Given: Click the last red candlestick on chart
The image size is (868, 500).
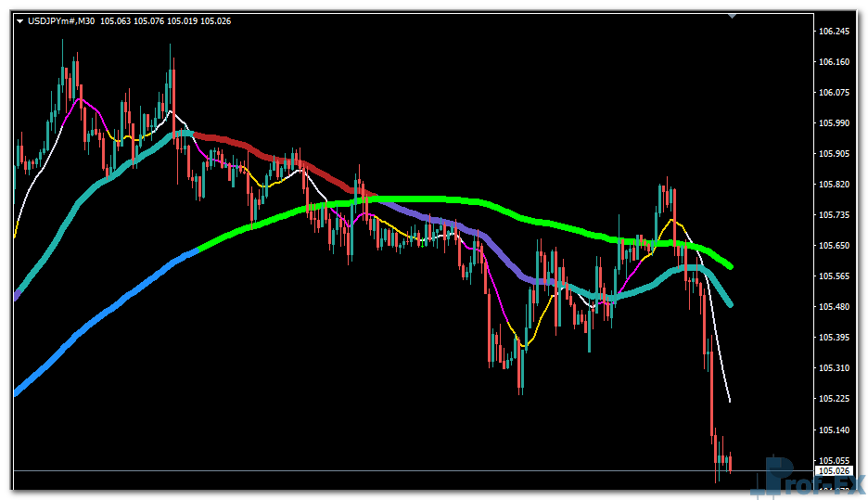Looking at the screenshot, I should [731, 463].
